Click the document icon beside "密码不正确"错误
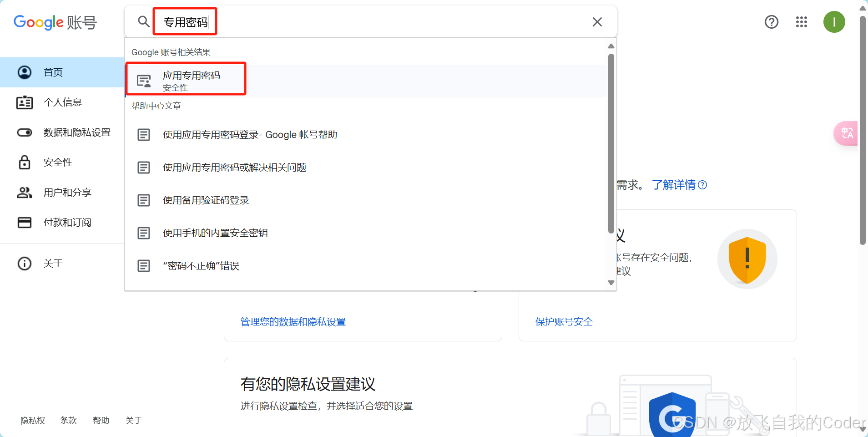The width and height of the screenshot is (868, 437). [x=144, y=266]
